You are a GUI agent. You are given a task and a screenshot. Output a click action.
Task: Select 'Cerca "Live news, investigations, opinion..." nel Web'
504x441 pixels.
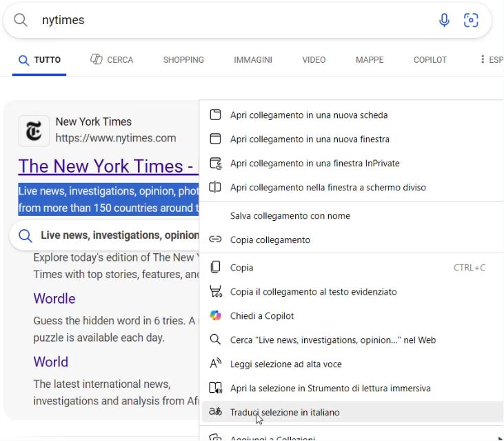352,340
